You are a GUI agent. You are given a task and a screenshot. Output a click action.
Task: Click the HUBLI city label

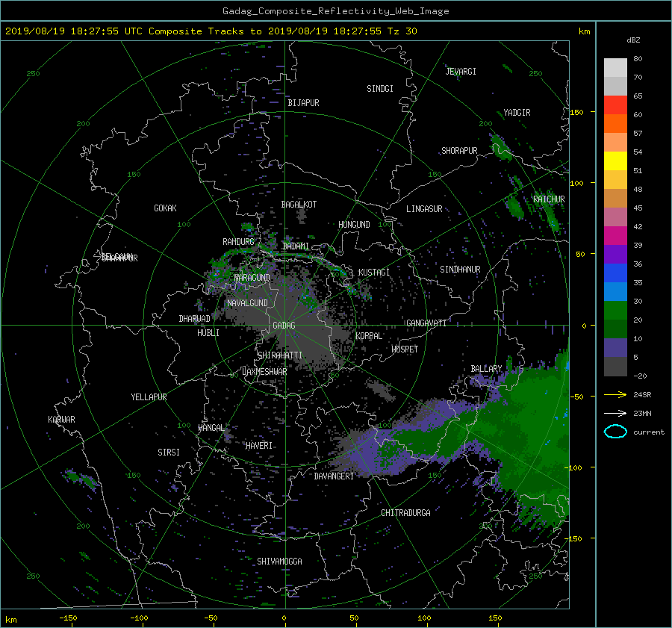(208, 332)
